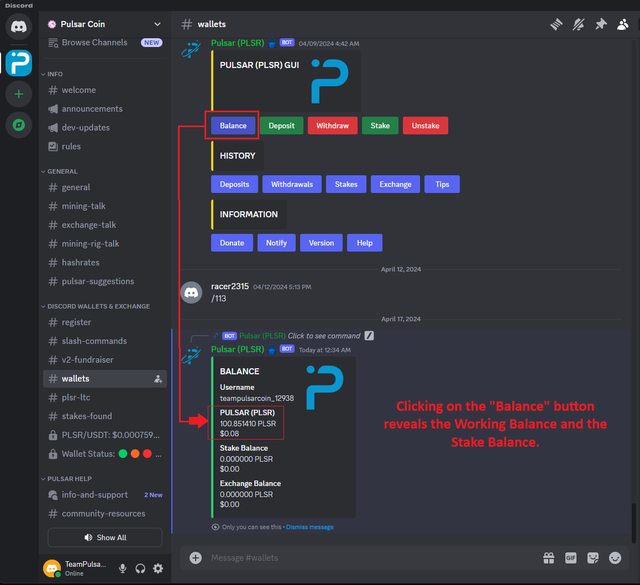Go to the hashrates channel
640x585 pixels.
(105, 262)
